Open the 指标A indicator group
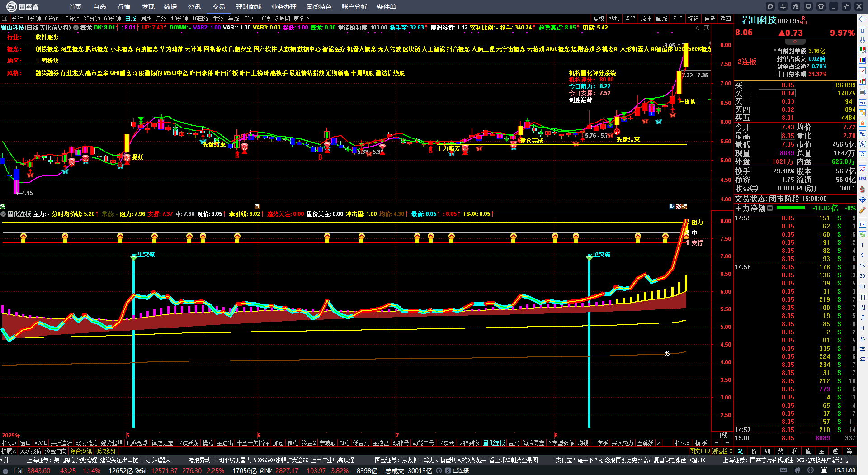Image resolution: width=868 pixels, height=475 pixels. [x=9, y=443]
